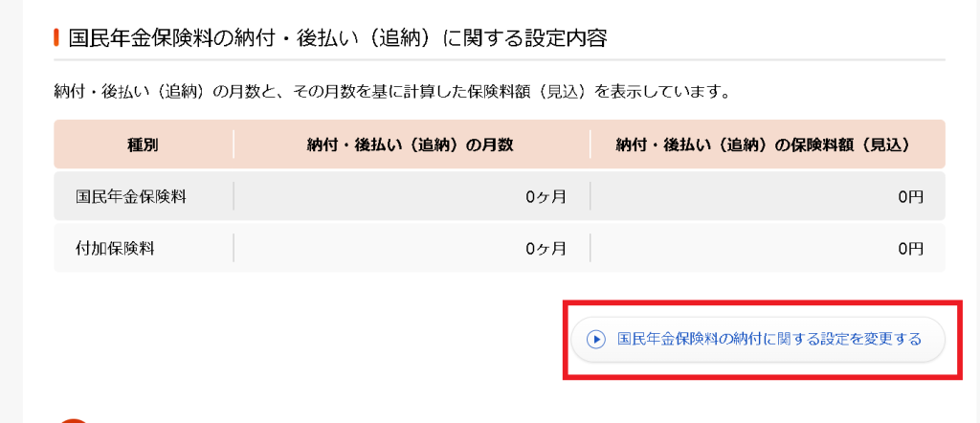Click the orange marker beside the section heading
Viewport: 980px width, 423px height.
click(x=56, y=38)
